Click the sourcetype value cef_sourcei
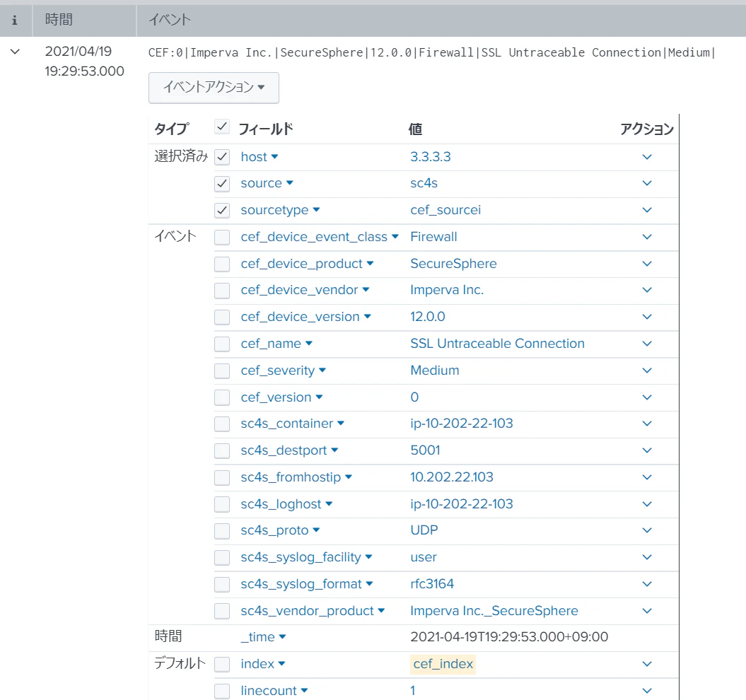 click(x=445, y=210)
